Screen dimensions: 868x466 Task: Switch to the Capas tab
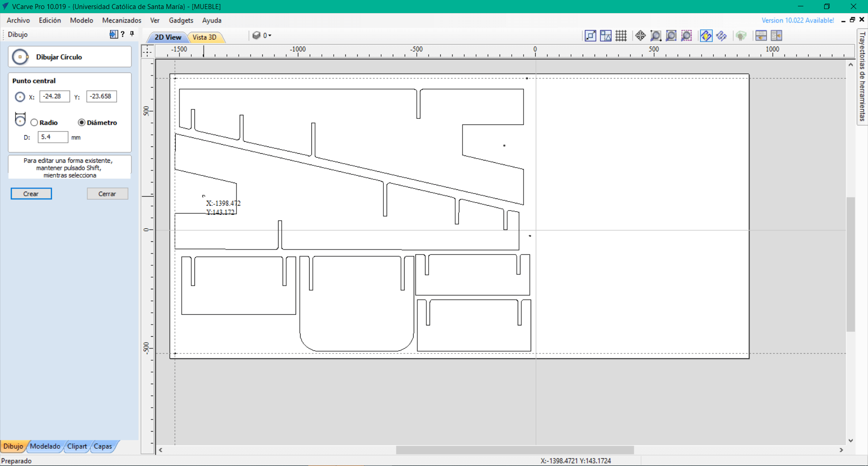pyautogui.click(x=103, y=446)
